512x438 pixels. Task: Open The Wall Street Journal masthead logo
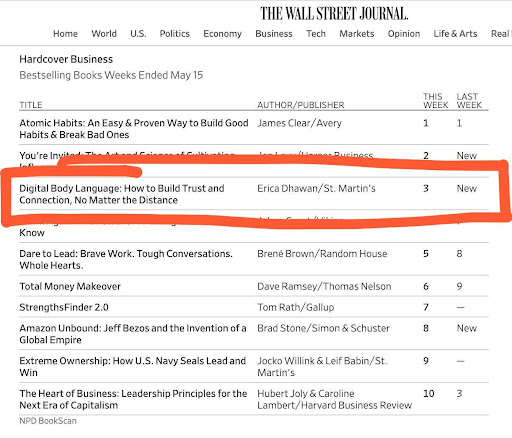point(334,14)
